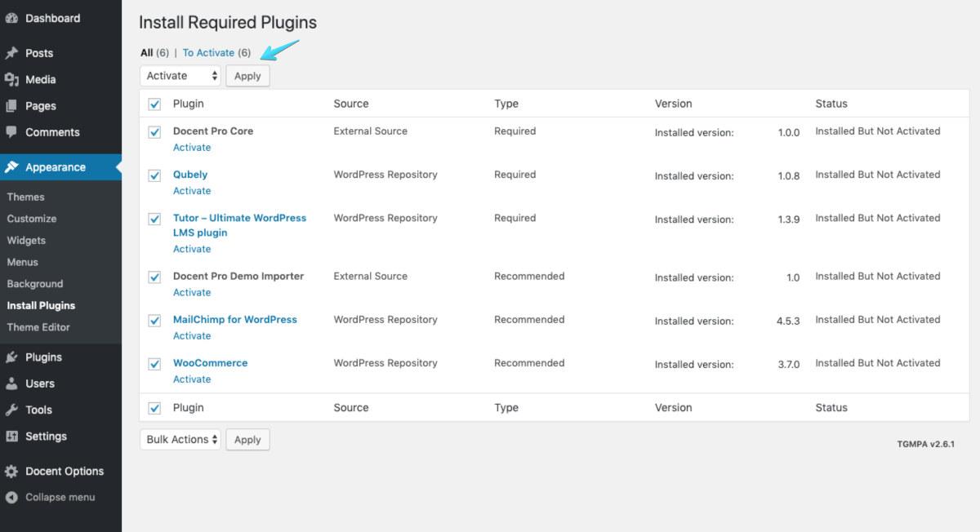980x532 pixels.
Task: Filter by To Activate (6)
Action: (x=216, y=53)
